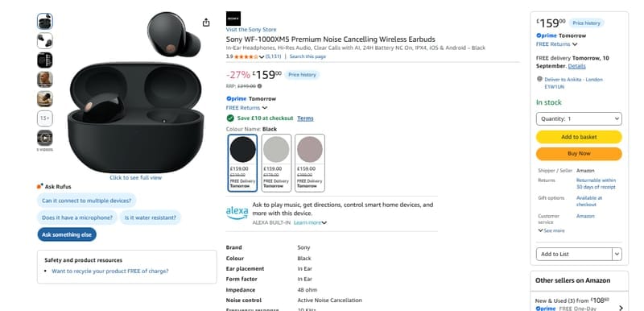Select the Black colour option
644x311 pixels.
[243, 163]
